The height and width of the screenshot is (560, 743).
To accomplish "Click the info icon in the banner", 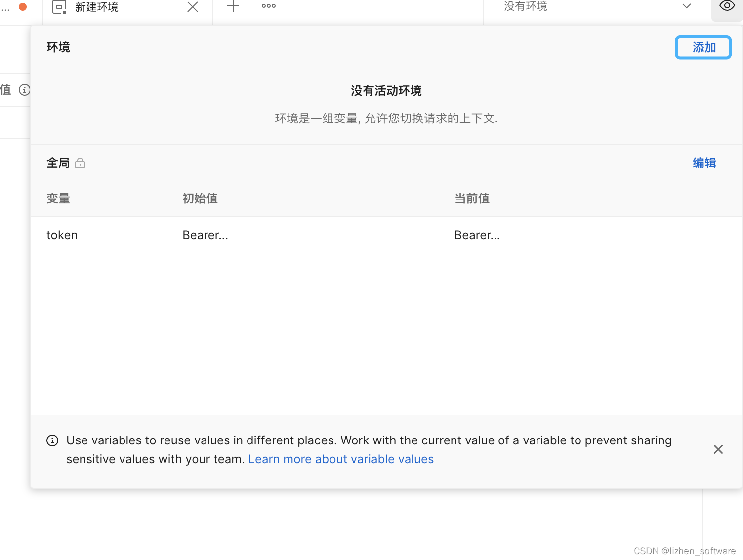I will 52,440.
